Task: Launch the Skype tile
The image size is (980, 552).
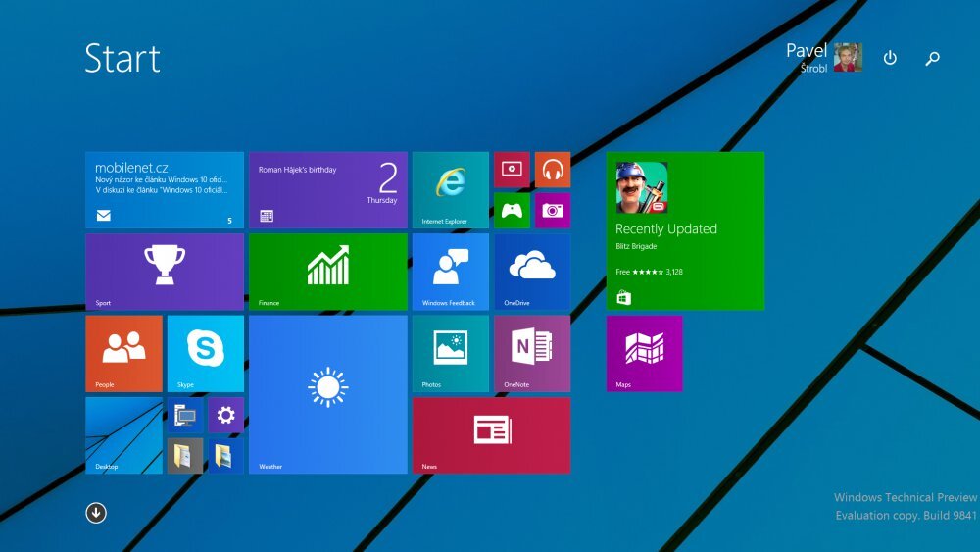Action: point(206,354)
